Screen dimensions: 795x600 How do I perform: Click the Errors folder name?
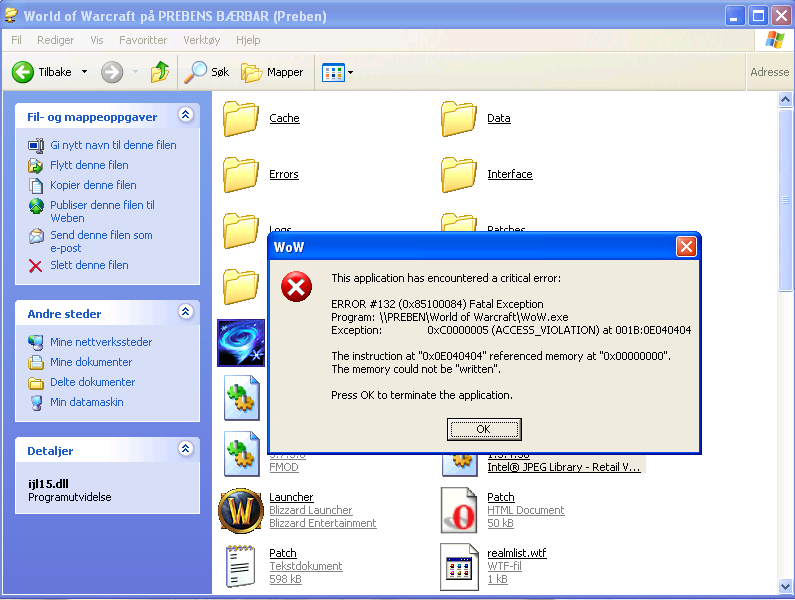point(283,174)
